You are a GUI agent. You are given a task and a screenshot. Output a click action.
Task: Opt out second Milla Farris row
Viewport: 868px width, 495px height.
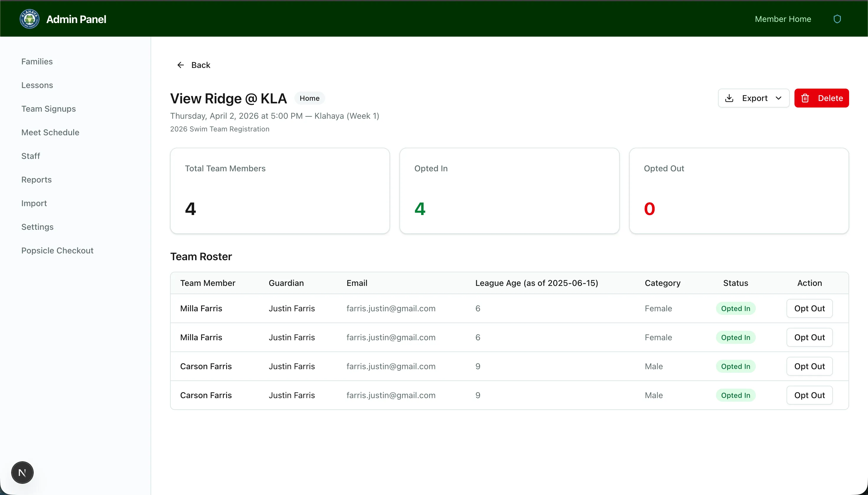pos(809,337)
